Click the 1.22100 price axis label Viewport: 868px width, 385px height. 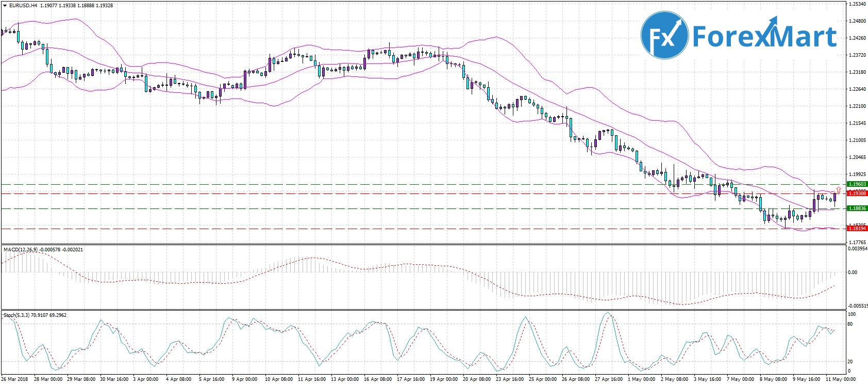click(x=857, y=106)
